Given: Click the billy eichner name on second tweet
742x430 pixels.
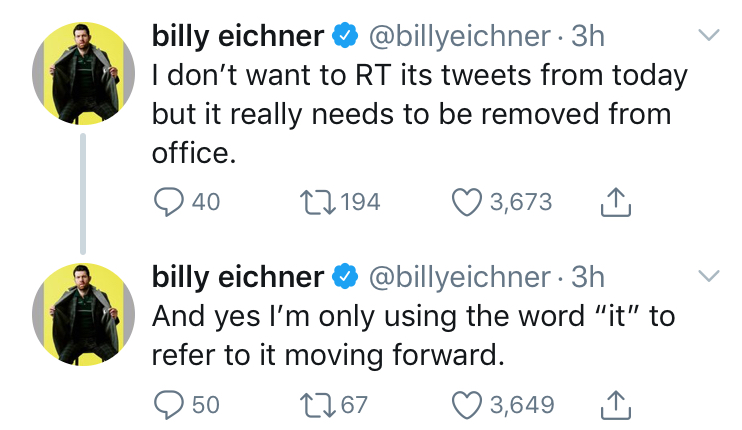Looking at the screenshot, I should (238, 277).
